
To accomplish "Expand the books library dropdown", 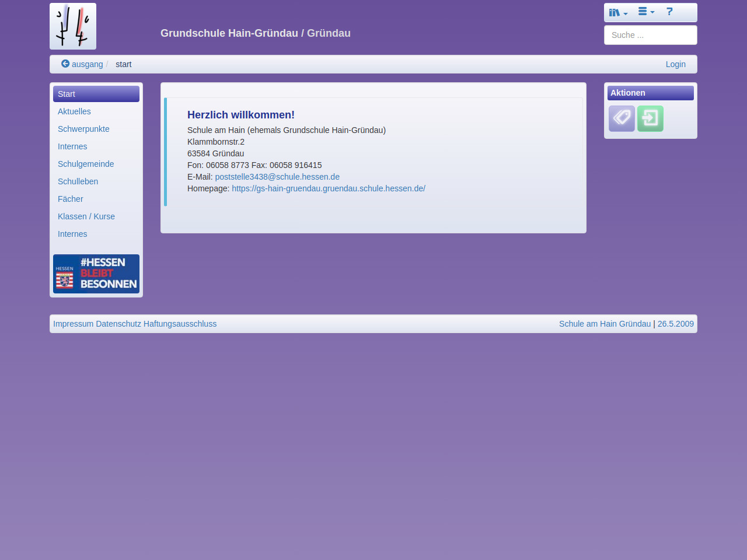I will 618,12.
